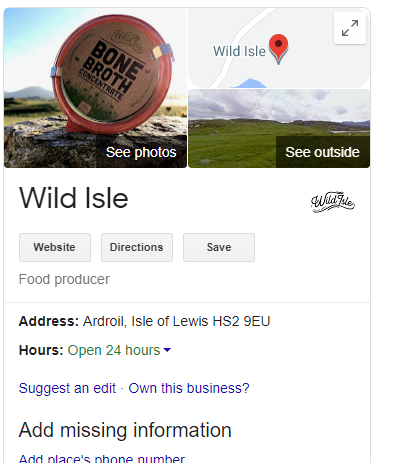Click the red location pin on map
395x463 pixels.
[x=278, y=49]
